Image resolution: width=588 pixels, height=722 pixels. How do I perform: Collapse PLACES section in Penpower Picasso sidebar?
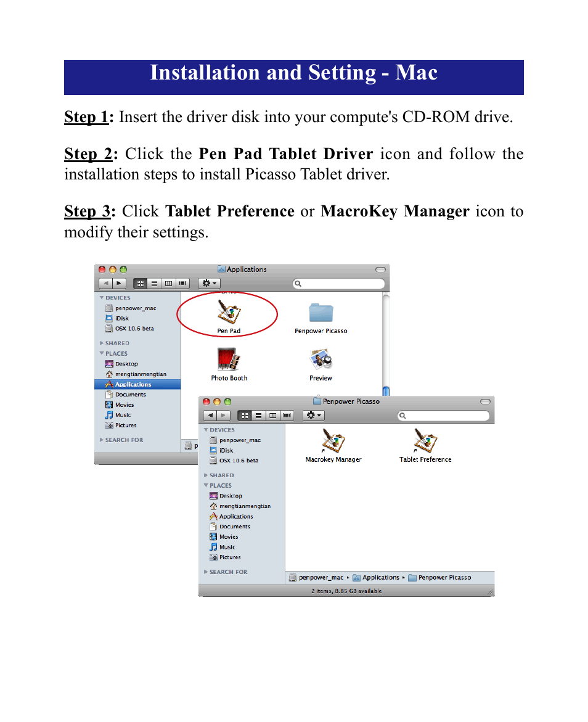(x=206, y=485)
